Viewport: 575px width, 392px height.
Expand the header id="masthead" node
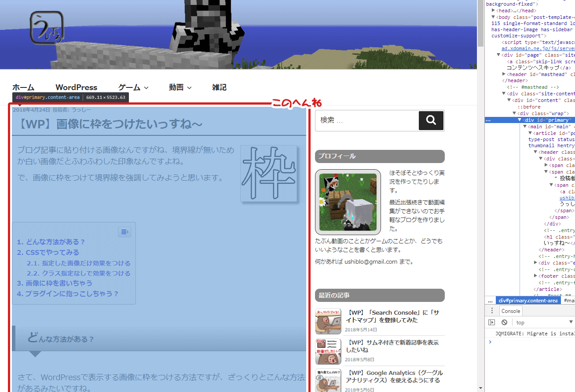504,74
